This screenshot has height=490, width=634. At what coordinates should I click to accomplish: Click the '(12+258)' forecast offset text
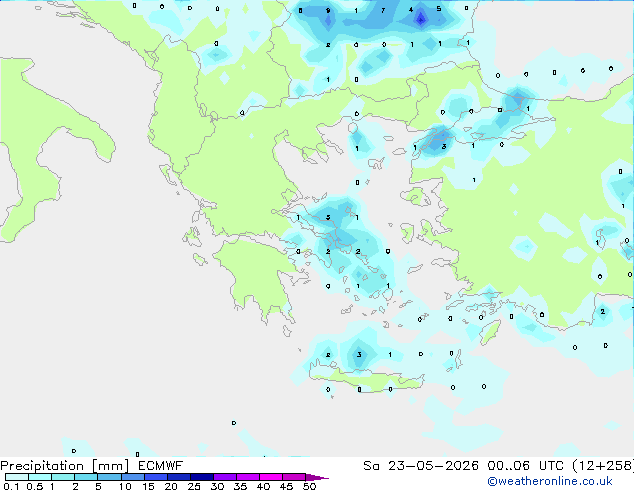click(x=603, y=466)
